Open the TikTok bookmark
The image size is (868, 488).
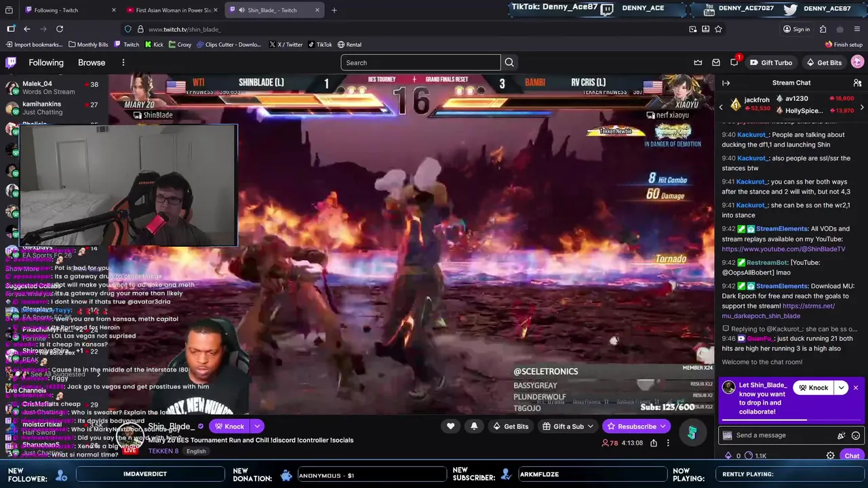pos(320,45)
